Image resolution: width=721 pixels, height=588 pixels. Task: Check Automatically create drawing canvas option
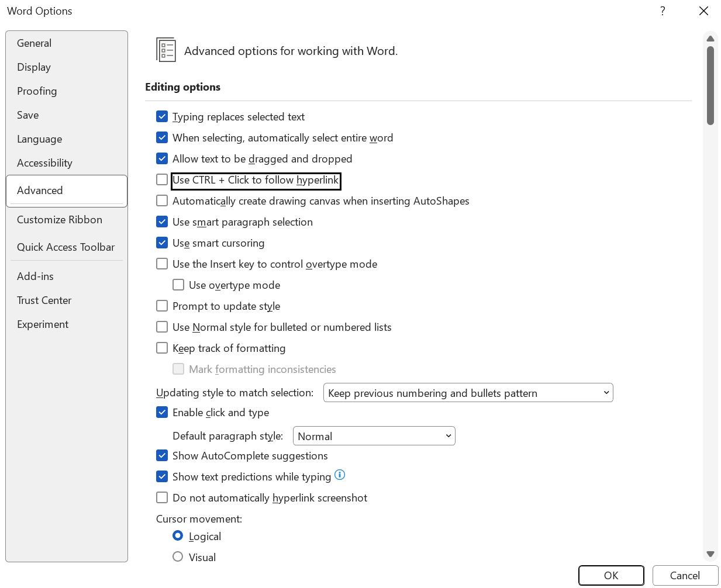pos(162,201)
